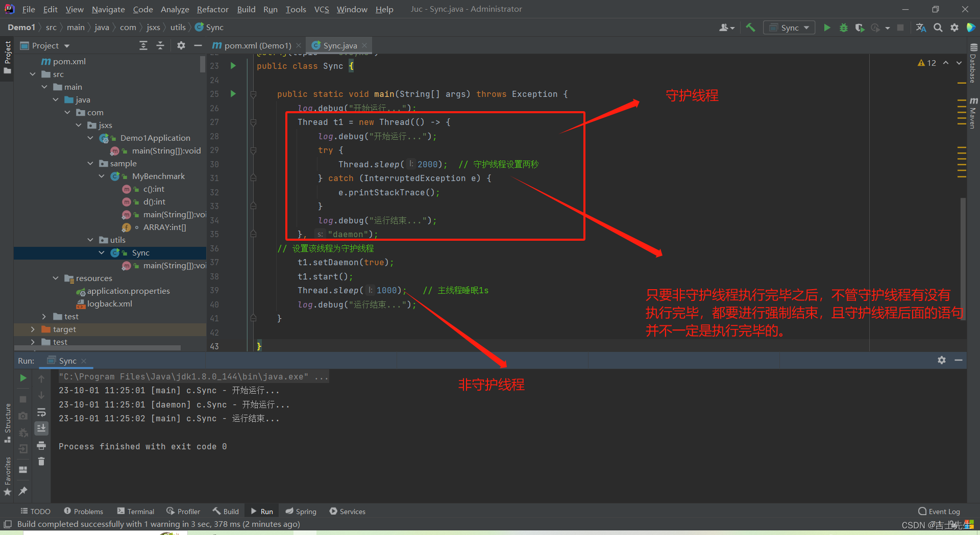The image size is (980, 535).
Task: Open Build tool window
Action: pos(226,512)
